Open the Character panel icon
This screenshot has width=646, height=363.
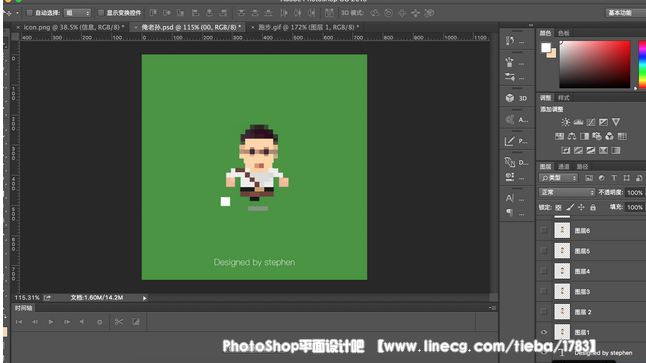tap(510, 198)
